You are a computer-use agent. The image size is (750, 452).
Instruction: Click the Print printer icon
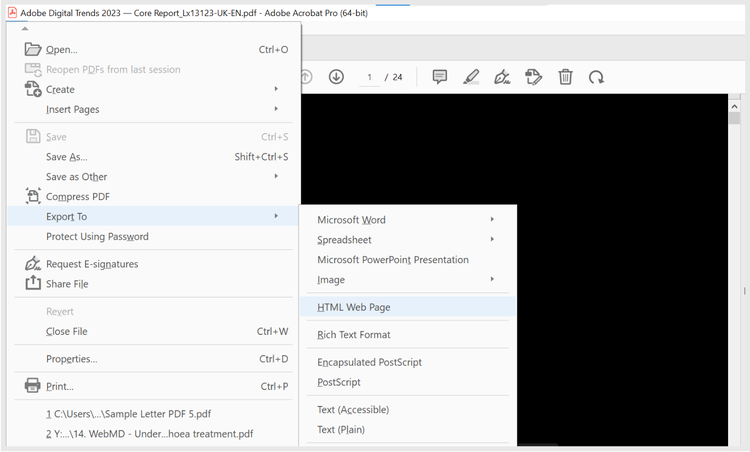(x=33, y=386)
